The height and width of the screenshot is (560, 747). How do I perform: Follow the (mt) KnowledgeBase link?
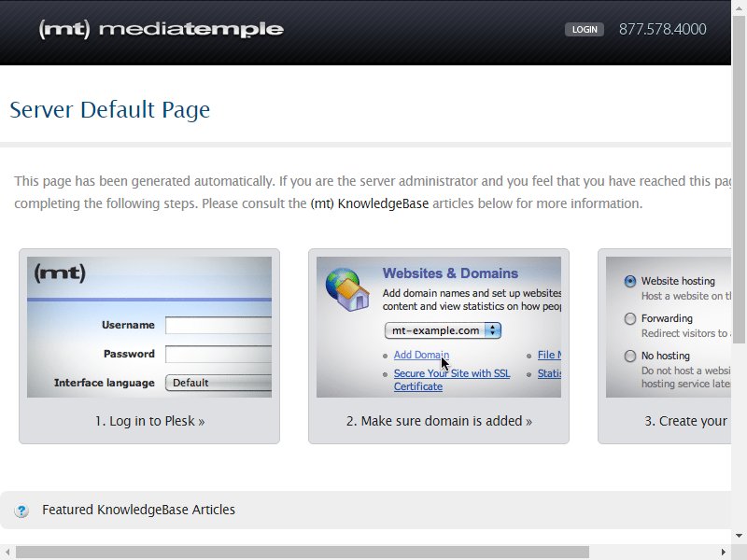tap(369, 203)
